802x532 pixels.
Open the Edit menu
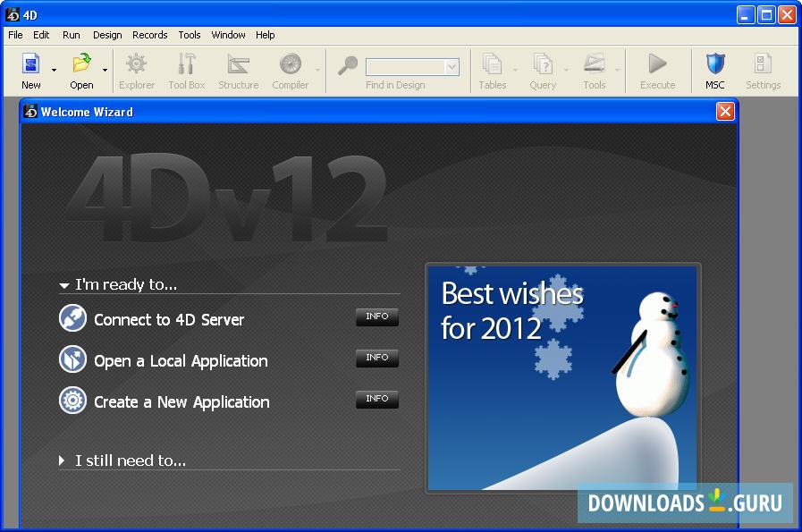click(x=41, y=35)
